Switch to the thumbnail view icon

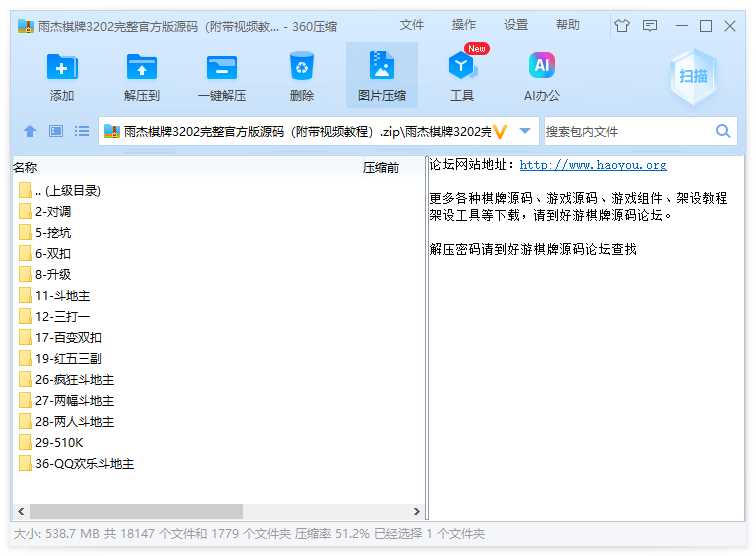click(56, 131)
